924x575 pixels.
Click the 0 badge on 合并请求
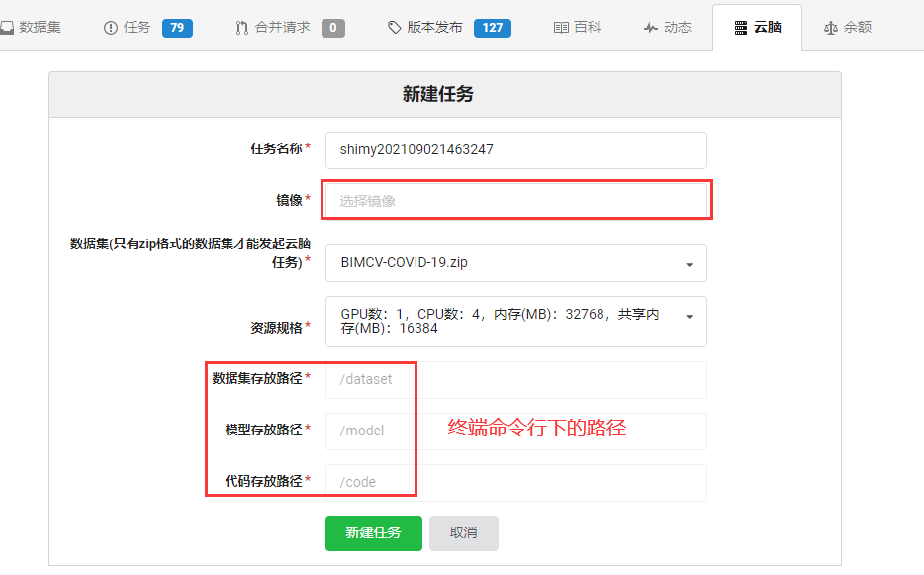click(333, 28)
